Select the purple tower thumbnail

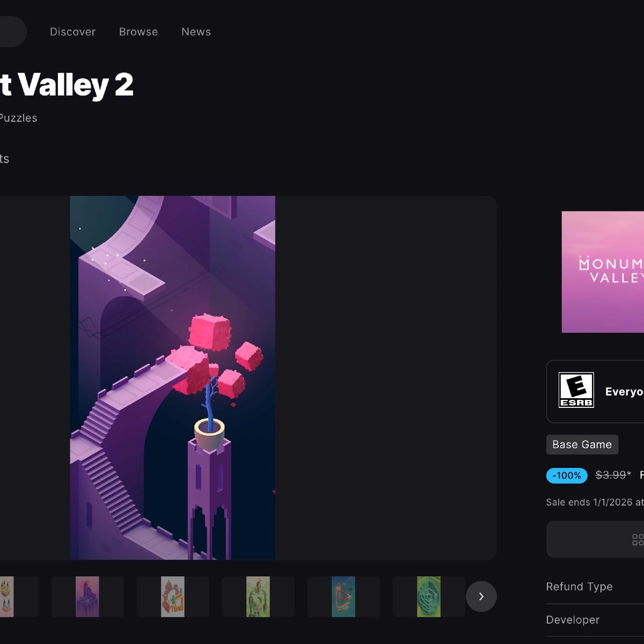click(87, 596)
